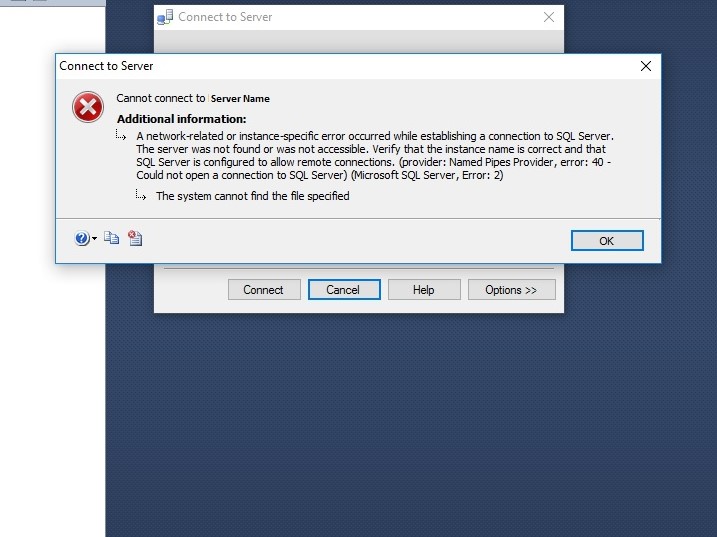Select the network-related error message text
The height and width of the screenshot is (537, 717).
click(x=375, y=156)
